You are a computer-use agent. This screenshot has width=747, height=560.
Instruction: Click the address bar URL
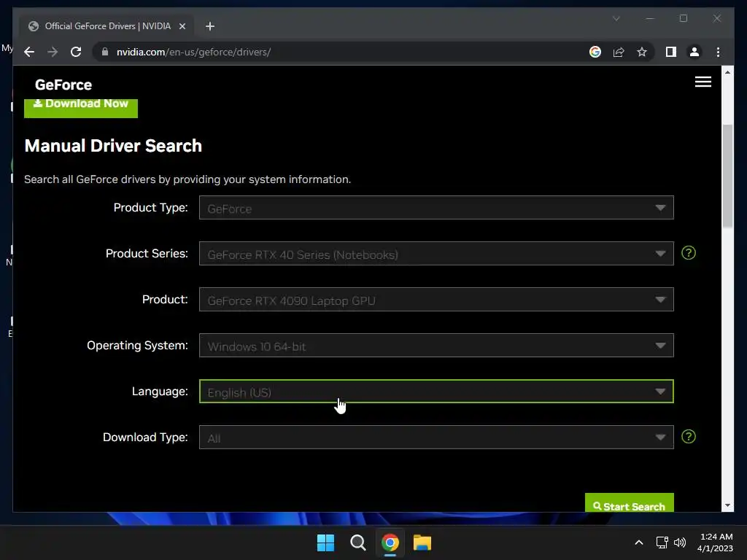(193, 52)
